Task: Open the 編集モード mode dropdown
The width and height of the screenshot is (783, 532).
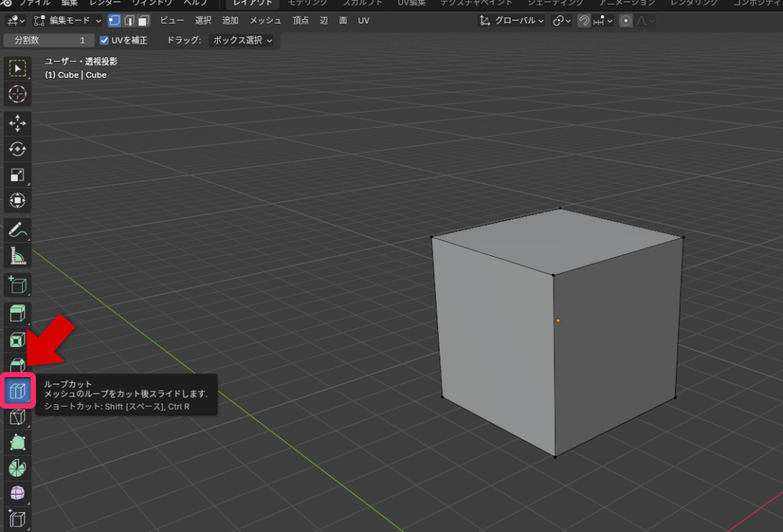Action: pos(68,21)
